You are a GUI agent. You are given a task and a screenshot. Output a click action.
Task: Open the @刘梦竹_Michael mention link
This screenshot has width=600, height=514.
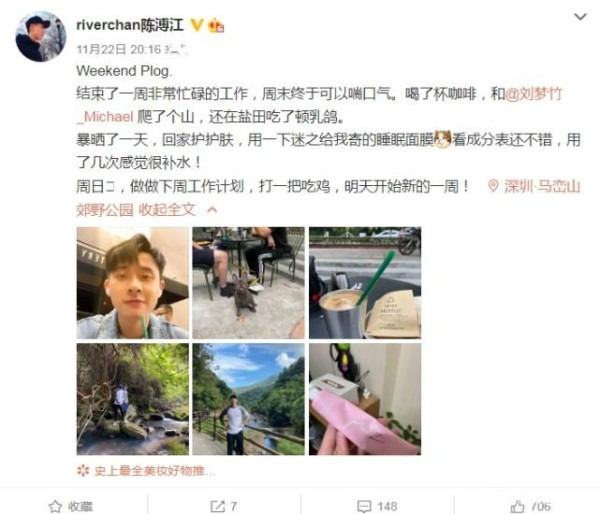coord(319,105)
